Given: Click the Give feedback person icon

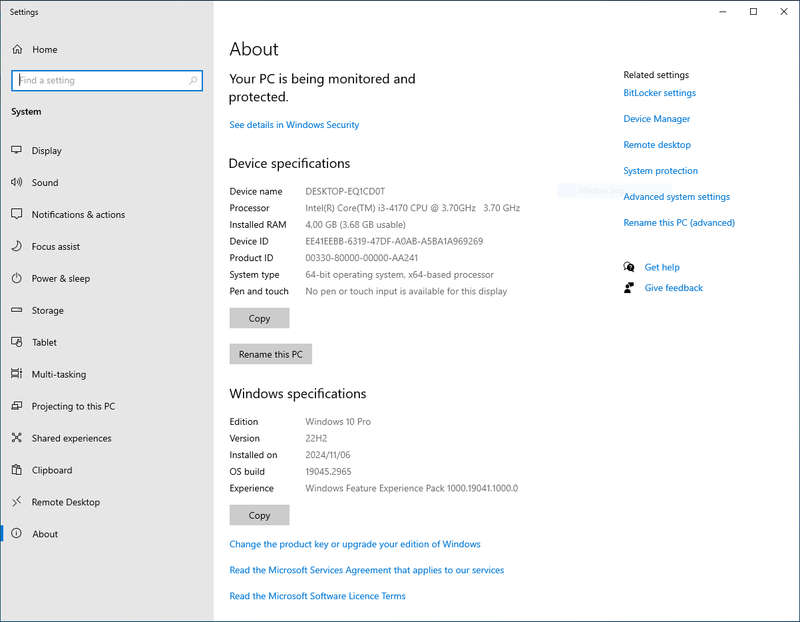Looking at the screenshot, I should tap(629, 288).
